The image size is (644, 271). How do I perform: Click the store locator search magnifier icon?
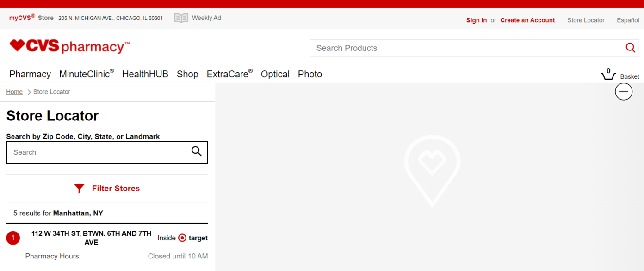[x=197, y=151]
